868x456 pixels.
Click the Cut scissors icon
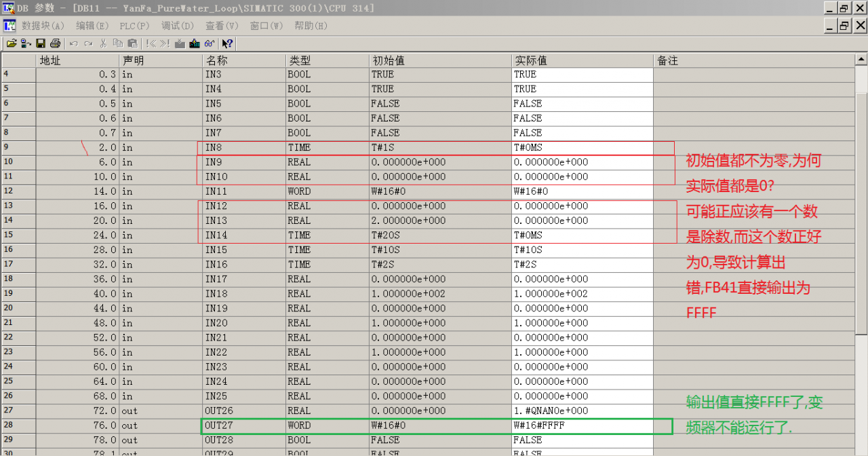point(103,43)
